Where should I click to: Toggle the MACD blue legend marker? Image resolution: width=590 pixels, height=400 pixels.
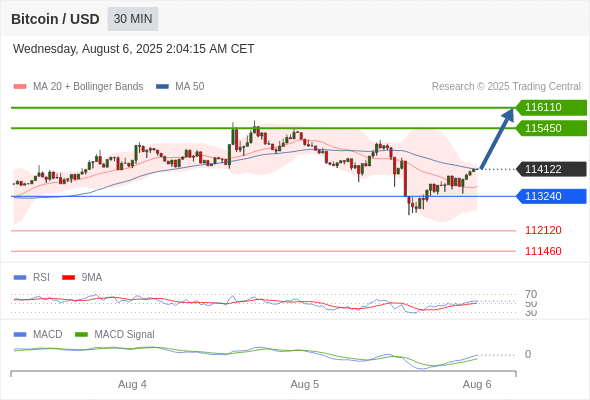point(20,335)
